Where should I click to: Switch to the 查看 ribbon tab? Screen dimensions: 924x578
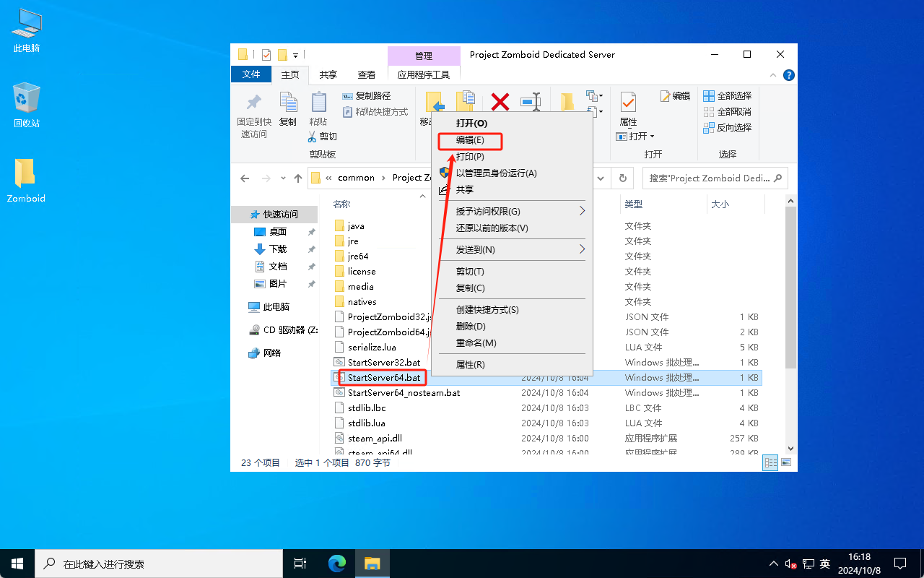[367, 74]
